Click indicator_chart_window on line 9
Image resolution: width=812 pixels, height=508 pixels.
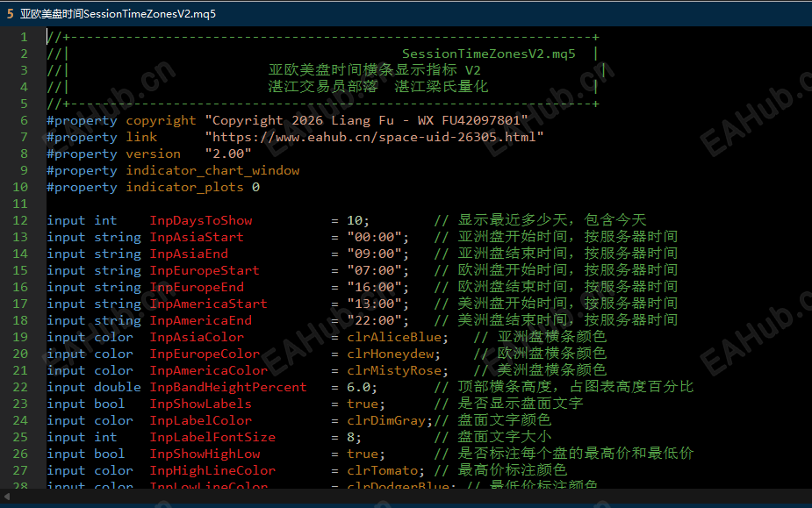[x=212, y=170]
